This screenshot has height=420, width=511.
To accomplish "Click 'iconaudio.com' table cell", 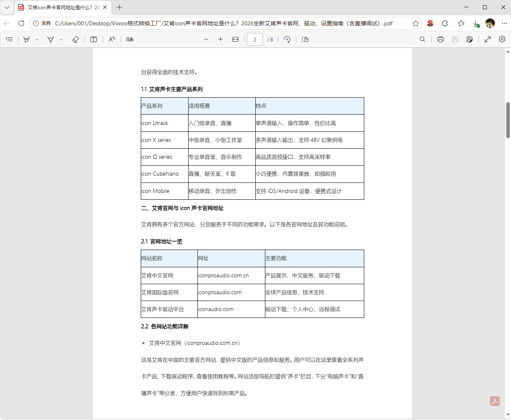I will 231,309.
